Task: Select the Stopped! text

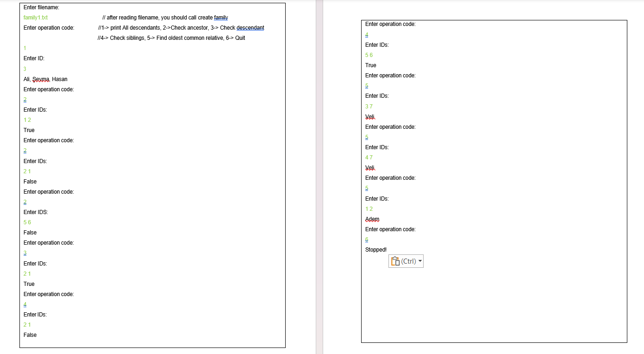Action: coord(375,249)
